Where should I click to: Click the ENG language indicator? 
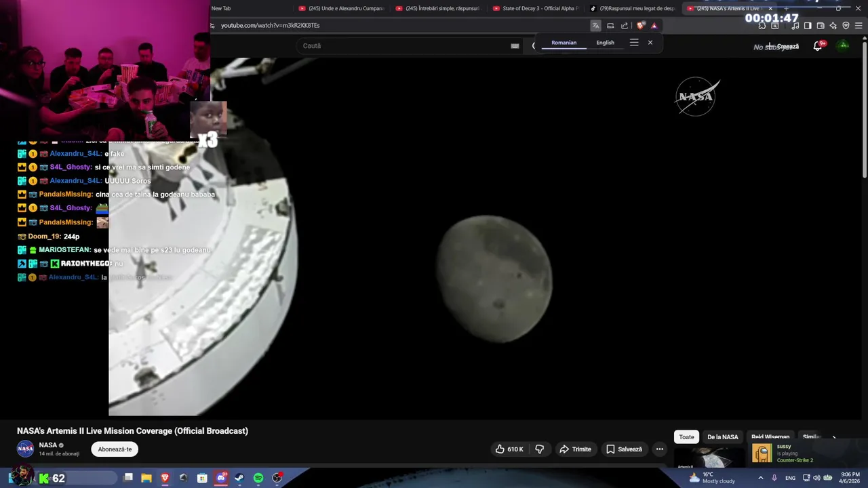click(x=790, y=478)
